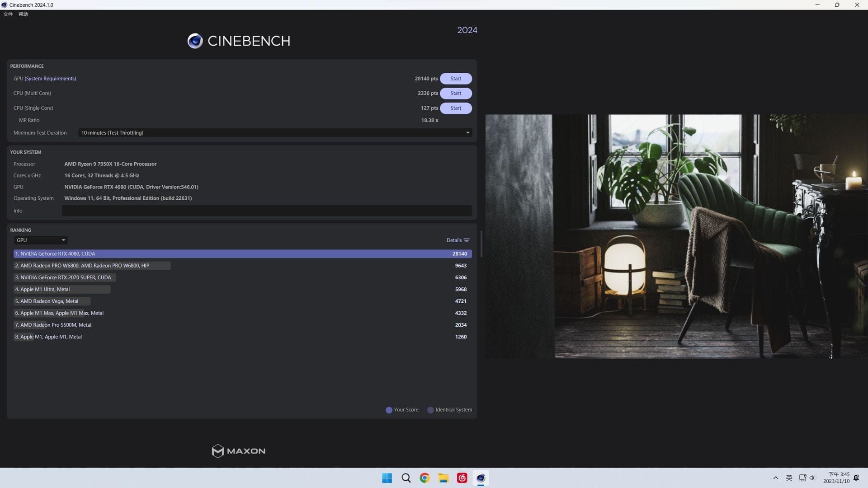Open volume control tray icon
Image resolution: width=868 pixels, height=488 pixels.
tap(812, 478)
